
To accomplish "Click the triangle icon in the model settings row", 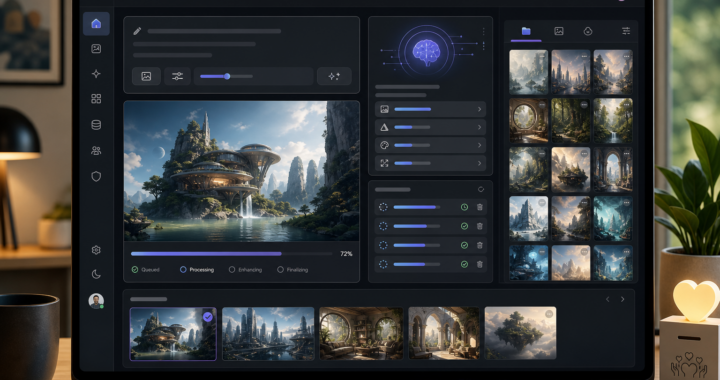I will [384, 127].
